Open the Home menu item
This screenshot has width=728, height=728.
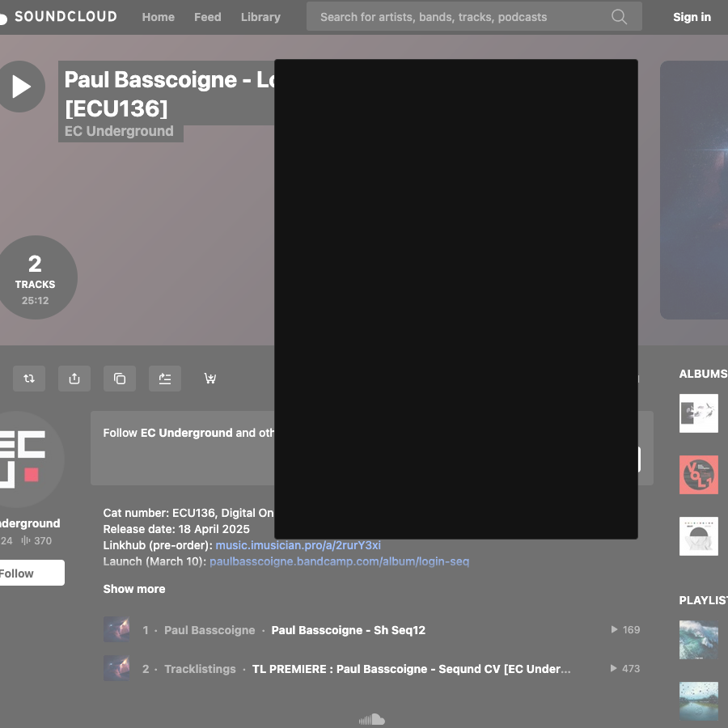(x=159, y=17)
